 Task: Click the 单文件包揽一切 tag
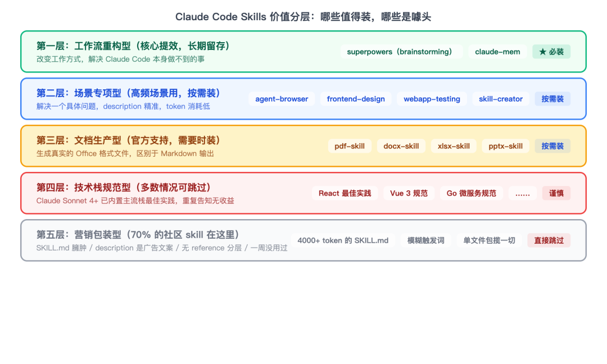490,240
